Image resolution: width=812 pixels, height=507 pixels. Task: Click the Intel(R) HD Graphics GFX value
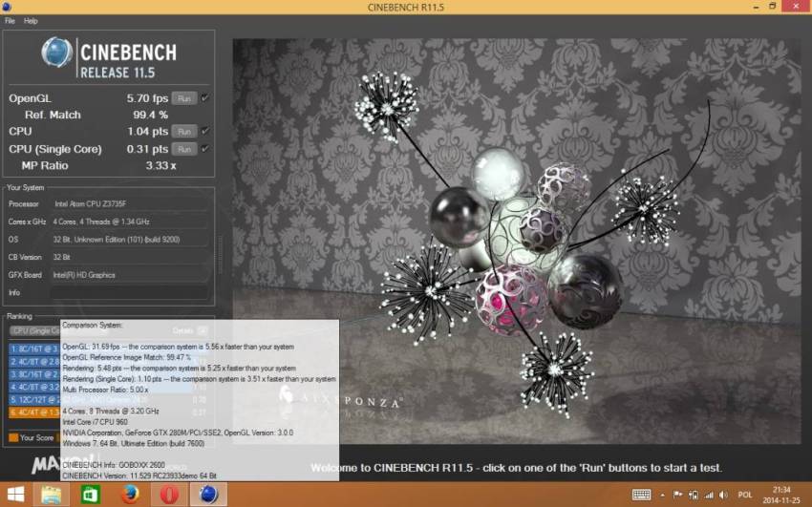click(x=84, y=275)
